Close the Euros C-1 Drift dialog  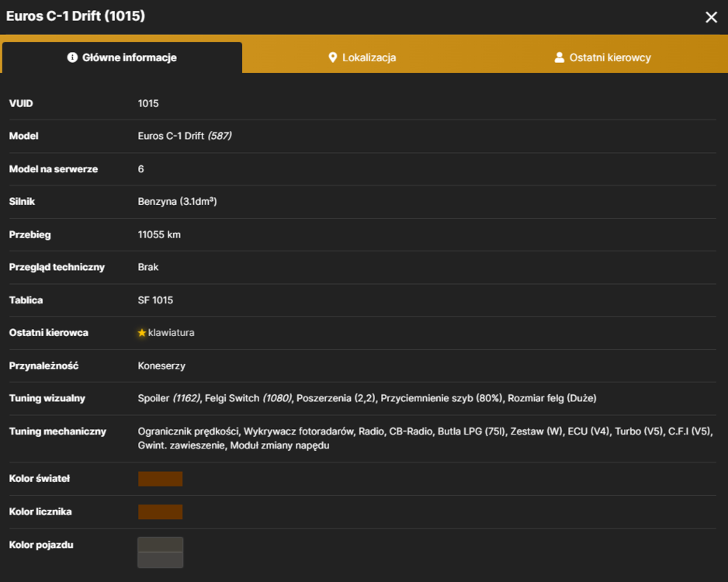tap(711, 17)
